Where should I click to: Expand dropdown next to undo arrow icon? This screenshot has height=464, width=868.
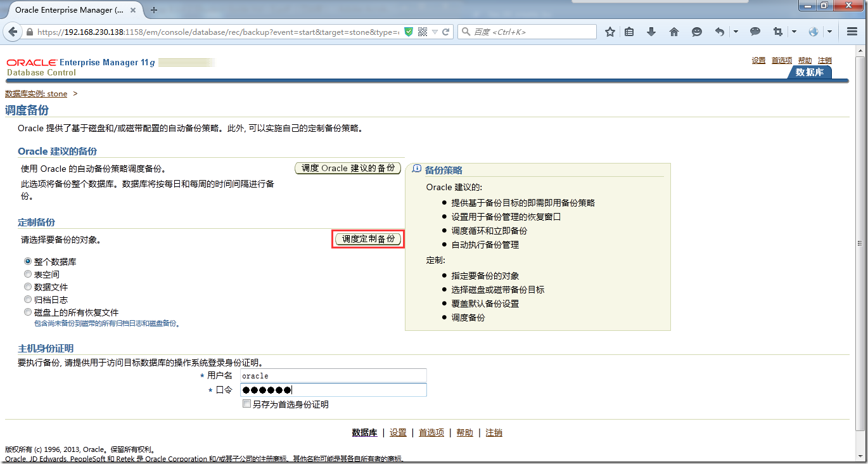point(736,32)
